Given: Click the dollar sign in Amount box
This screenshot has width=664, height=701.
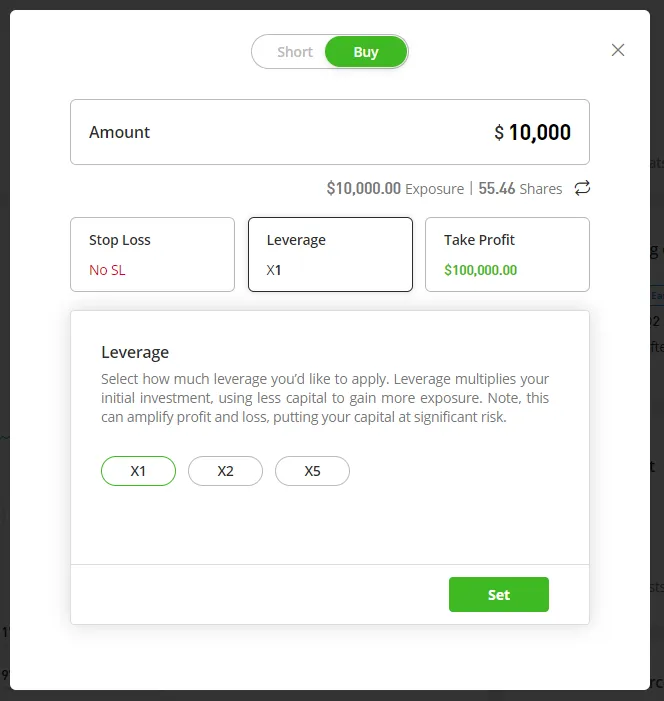Looking at the screenshot, I should click(x=499, y=132).
